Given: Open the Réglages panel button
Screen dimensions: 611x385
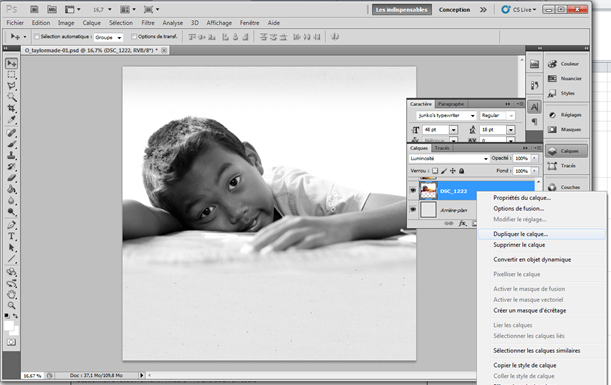Looking at the screenshot, I should coord(566,115).
